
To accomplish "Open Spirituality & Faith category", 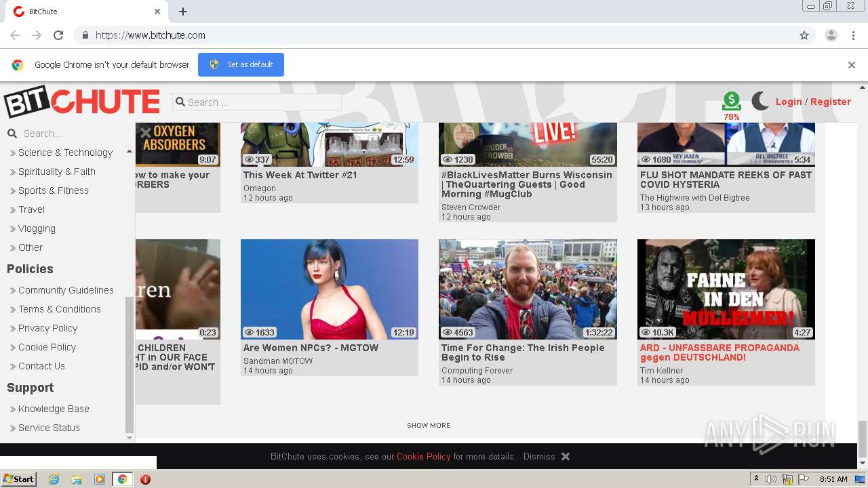I will pyautogui.click(x=57, y=171).
